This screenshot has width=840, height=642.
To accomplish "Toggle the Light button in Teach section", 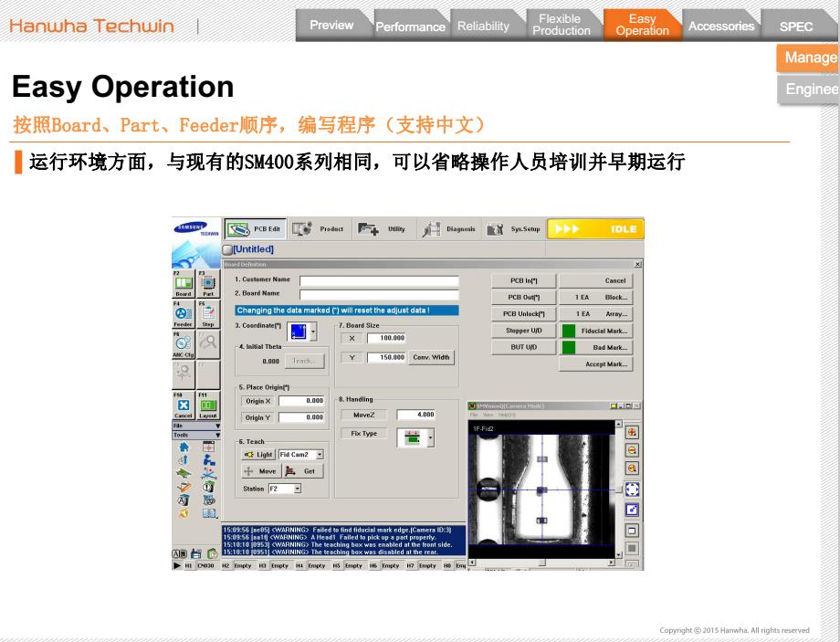I will pyautogui.click(x=258, y=454).
